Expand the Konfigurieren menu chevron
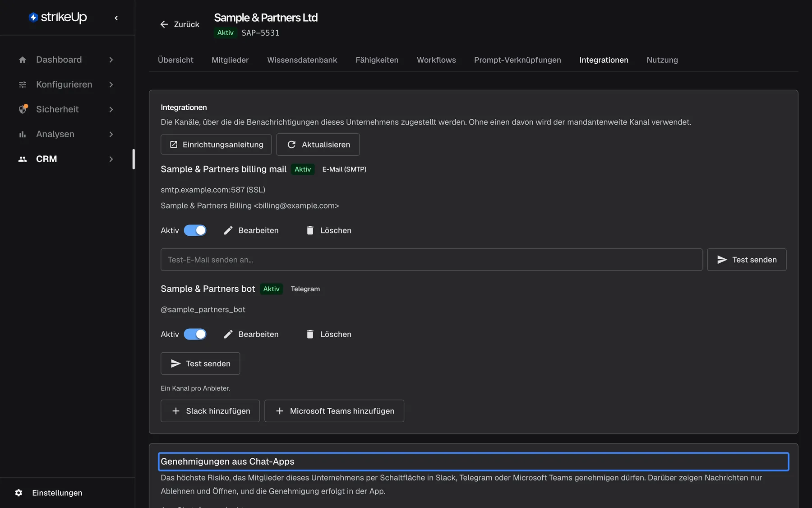 [x=111, y=84]
